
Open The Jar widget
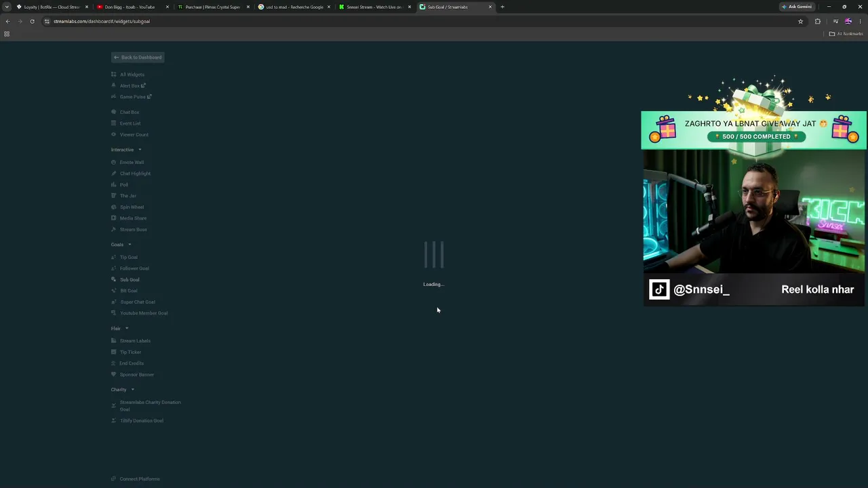click(x=128, y=196)
